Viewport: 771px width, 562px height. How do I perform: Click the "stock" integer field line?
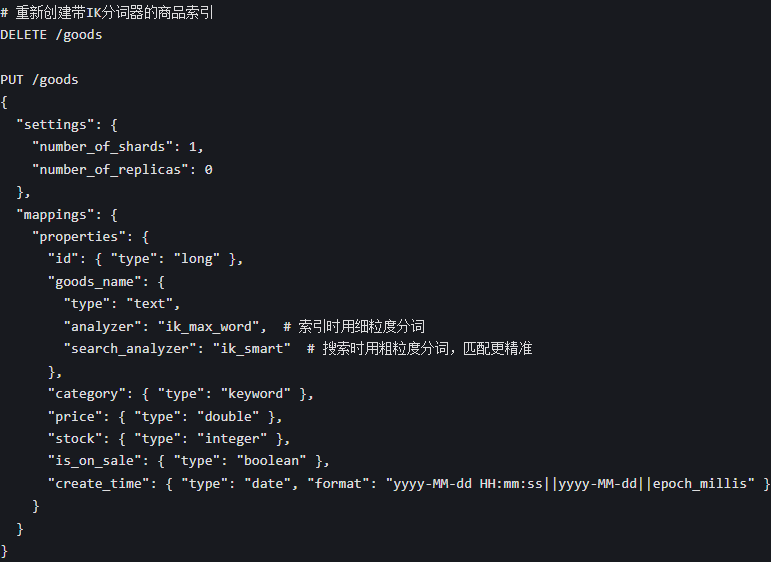pos(169,439)
